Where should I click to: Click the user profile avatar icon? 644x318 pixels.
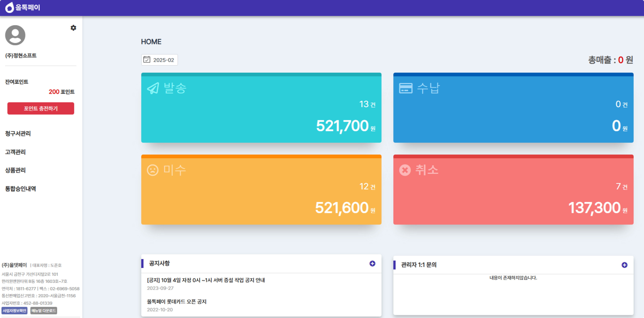pos(15,35)
